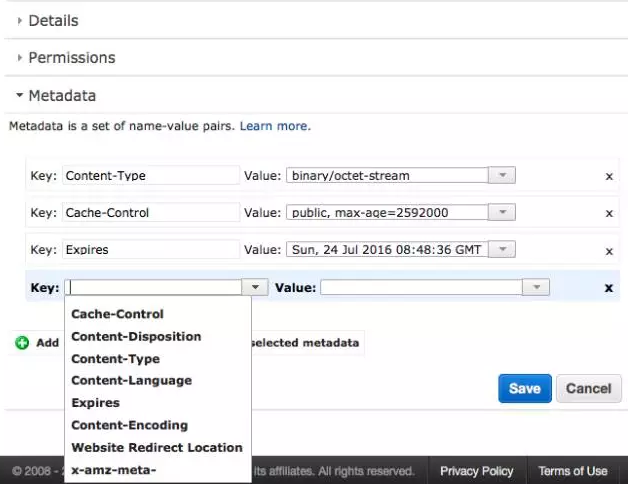The image size is (632, 486).
Task: Remove the Content-Type metadata row
Action: [x=608, y=176]
